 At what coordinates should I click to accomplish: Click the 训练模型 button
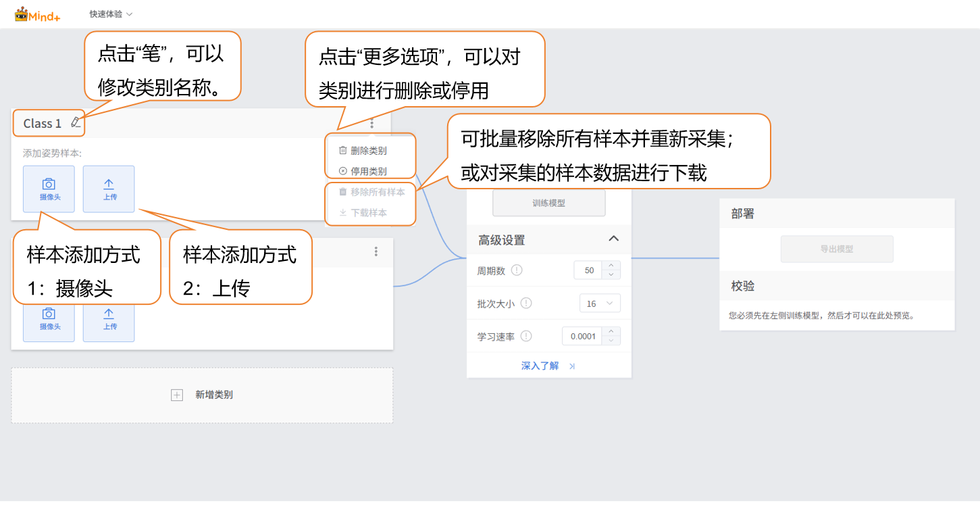(x=548, y=203)
